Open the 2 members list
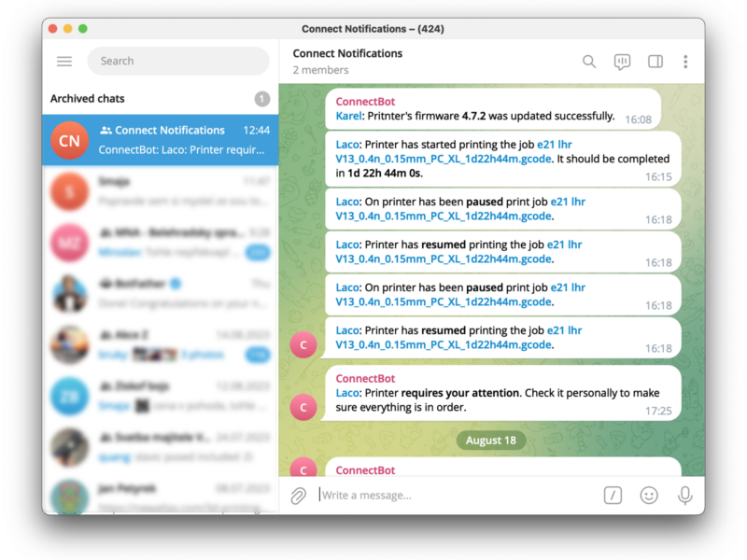 pyautogui.click(x=323, y=69)
